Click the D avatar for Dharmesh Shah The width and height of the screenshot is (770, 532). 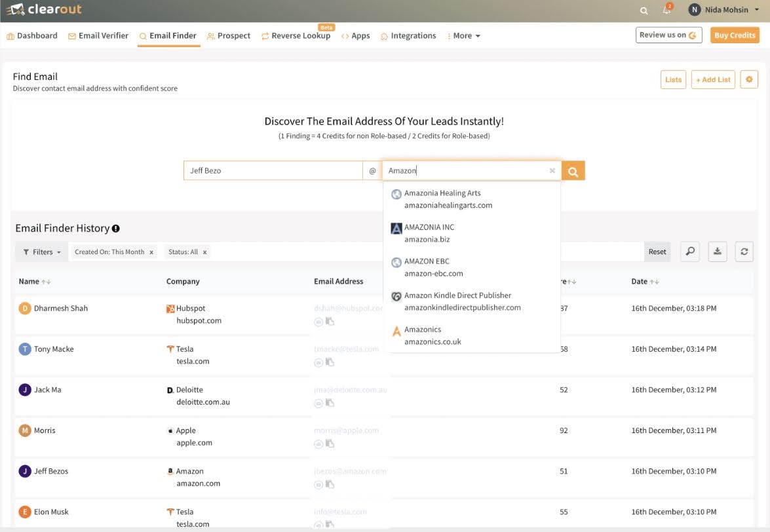point(24,308)
